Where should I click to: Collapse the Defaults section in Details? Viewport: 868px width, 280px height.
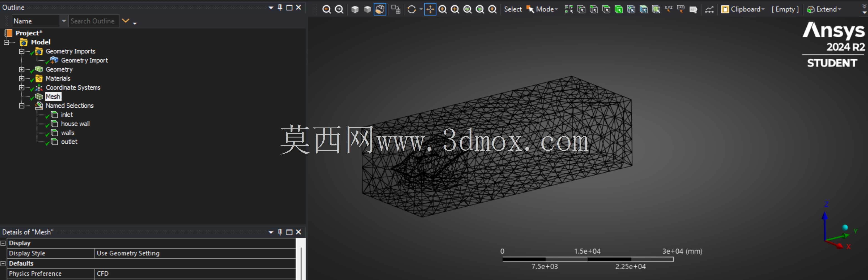click(x=3, y=263)
